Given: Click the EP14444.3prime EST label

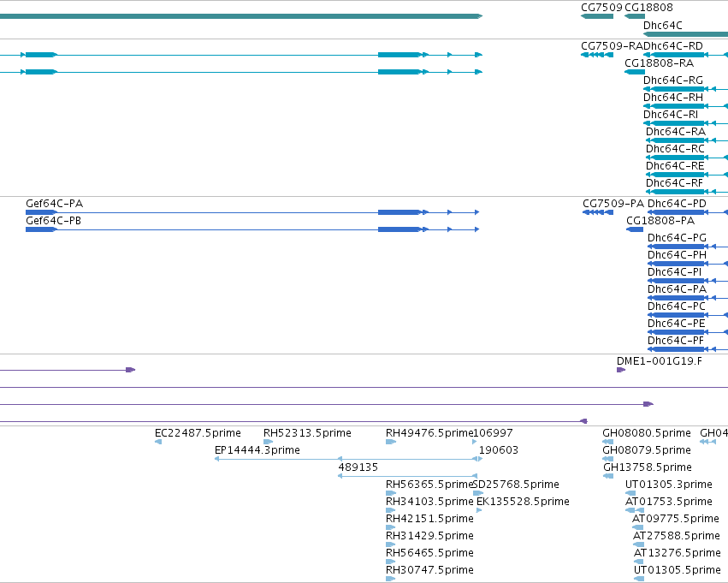Looking at the screenshot, I should coord(257,450).
